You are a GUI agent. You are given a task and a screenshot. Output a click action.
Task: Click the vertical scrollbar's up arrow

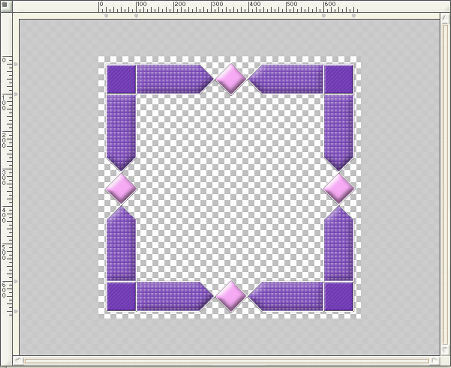[445, 18]
